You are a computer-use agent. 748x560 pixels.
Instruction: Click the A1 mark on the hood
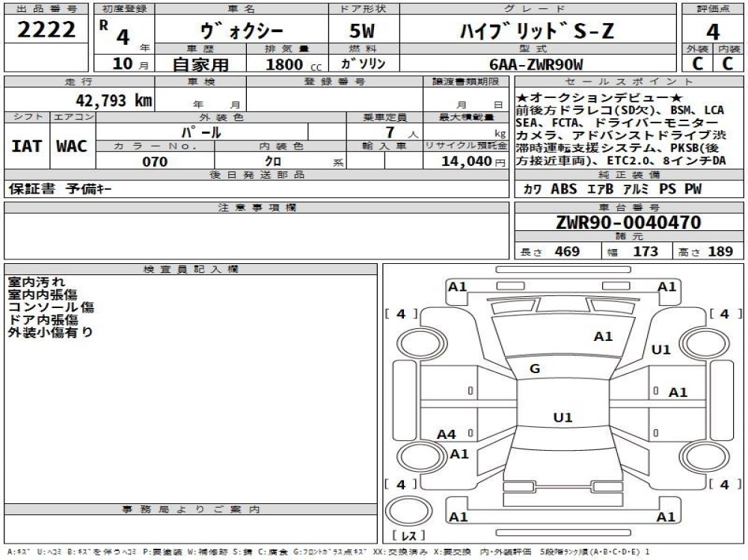603,336
